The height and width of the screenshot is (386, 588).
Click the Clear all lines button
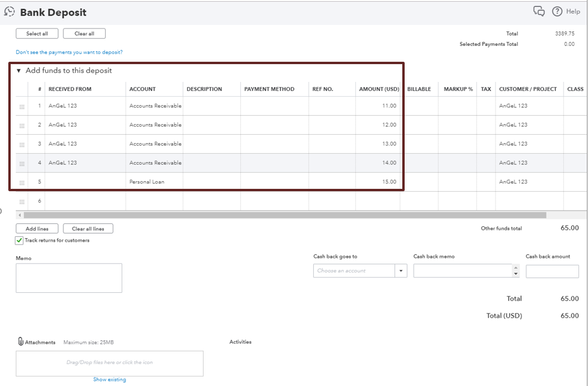coord(88,228)
